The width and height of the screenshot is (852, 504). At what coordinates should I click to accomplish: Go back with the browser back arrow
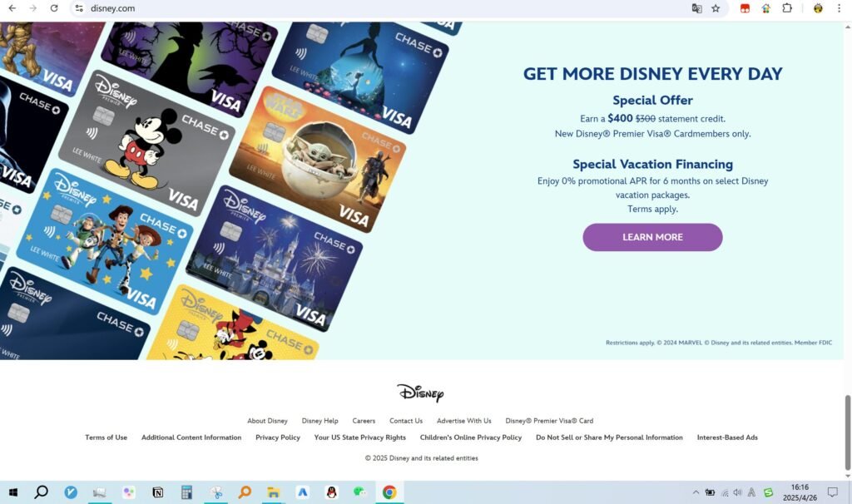click(x=12, y=8)
